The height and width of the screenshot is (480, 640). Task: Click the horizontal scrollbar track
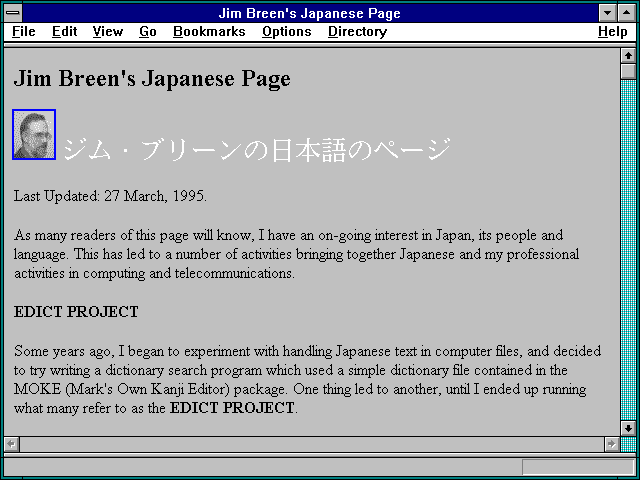click(311, 444)
